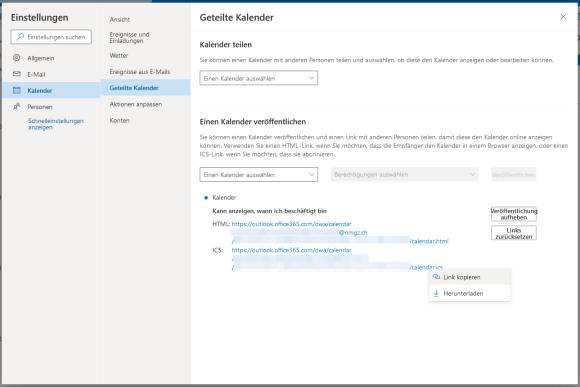Click the 'Kalender teilen' heading
The image size is (580, 387).
226,45
